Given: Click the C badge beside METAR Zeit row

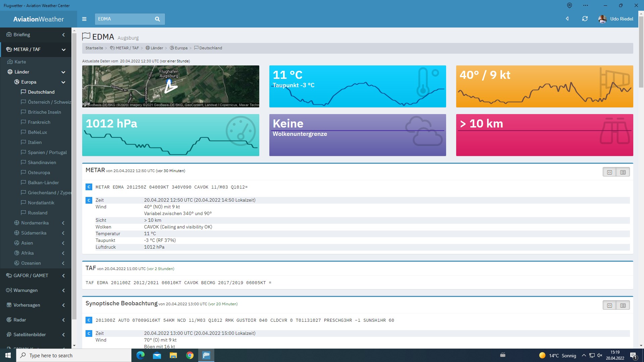Looking at the screenshot, I should tap(89, 200).
